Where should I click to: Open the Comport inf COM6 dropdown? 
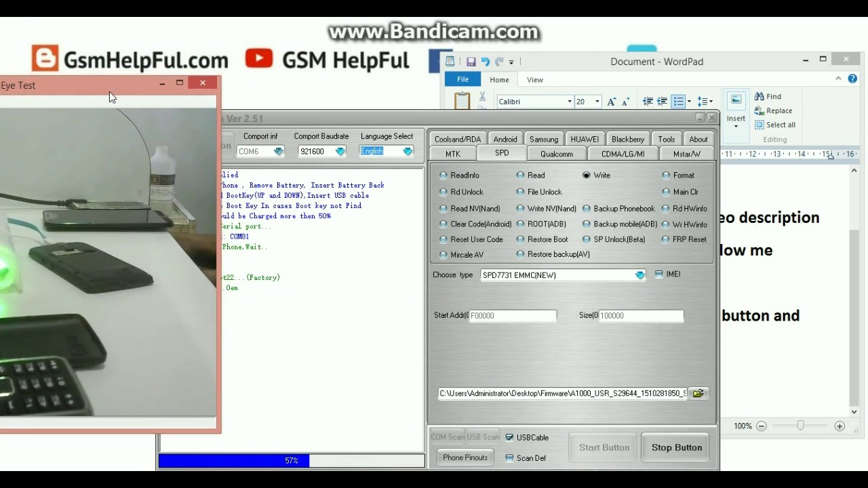pos(279,152)
